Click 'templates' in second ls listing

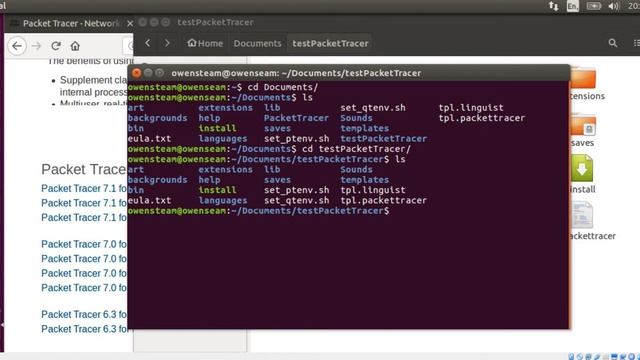[364, 180]
